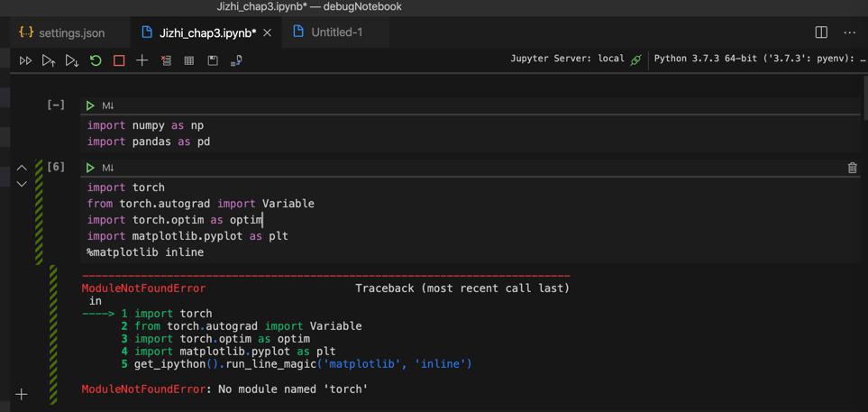
Task: Save the notebook using the disk icon
Action: [213, 61]
